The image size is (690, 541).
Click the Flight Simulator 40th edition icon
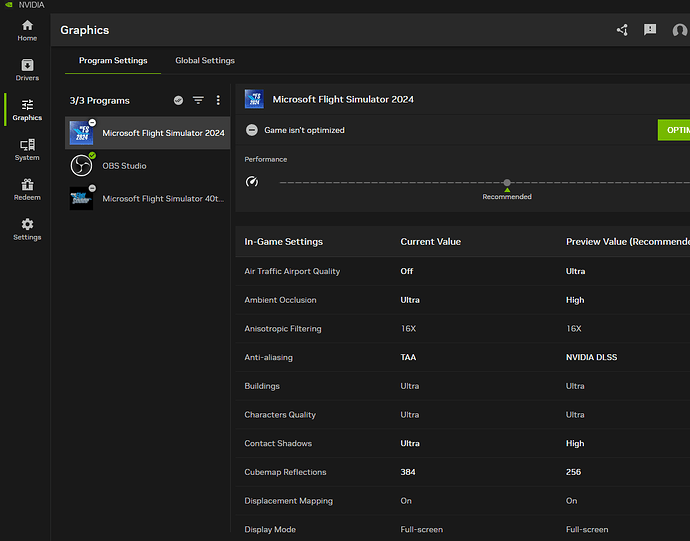click(81, 199)
